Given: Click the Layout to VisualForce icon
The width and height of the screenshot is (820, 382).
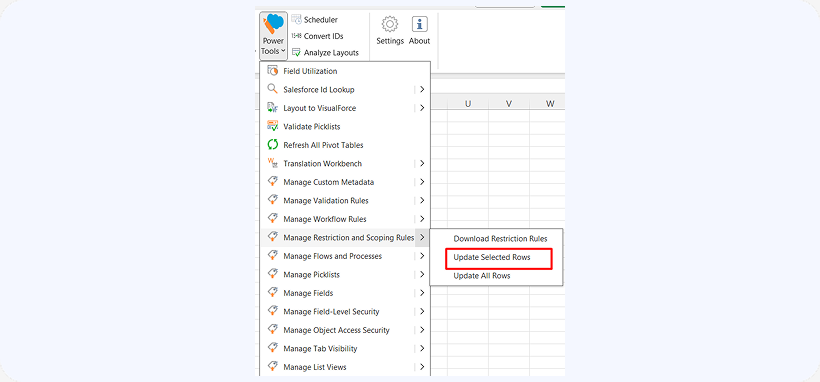Looking at the screenshot, I should pos(272,108).
